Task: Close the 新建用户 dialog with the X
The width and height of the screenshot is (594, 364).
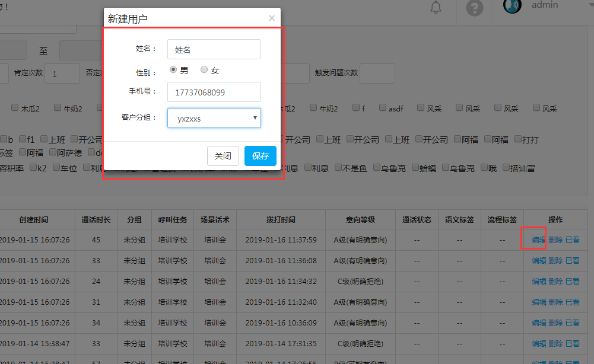Action: (x=272, y=18)
